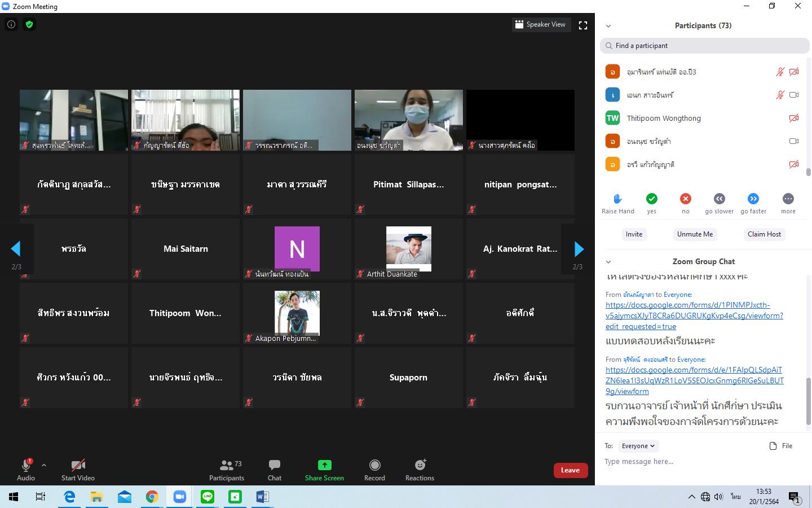Click the red no feedback icon
Viewport: 812px width, 508px height.
click(686, 199)
